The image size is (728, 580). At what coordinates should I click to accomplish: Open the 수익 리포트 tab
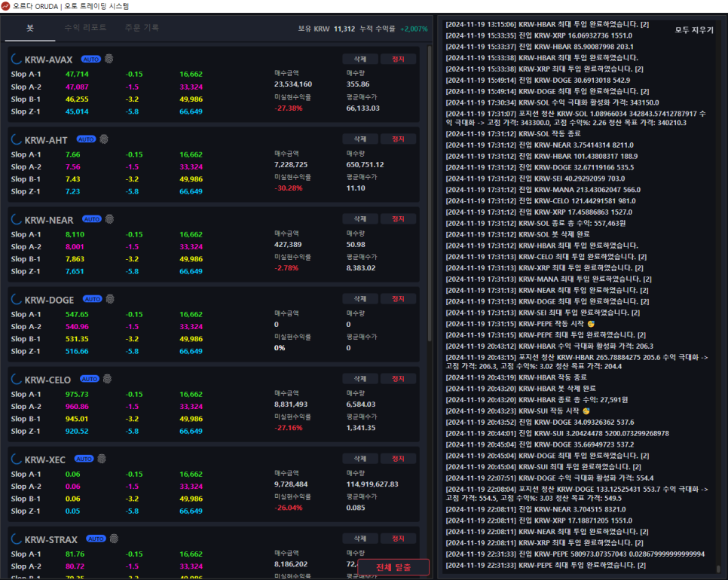pyautogui.click(x=85, y=28)
